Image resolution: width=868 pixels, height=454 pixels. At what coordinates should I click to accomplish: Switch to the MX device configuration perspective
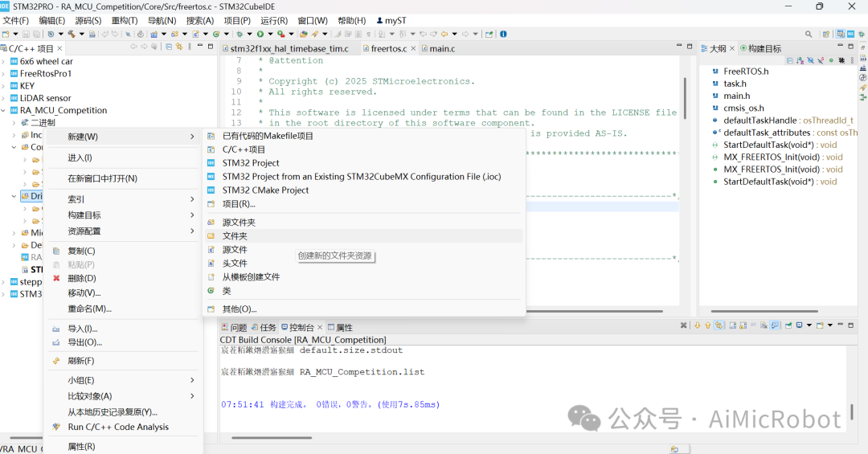point(851,34)
